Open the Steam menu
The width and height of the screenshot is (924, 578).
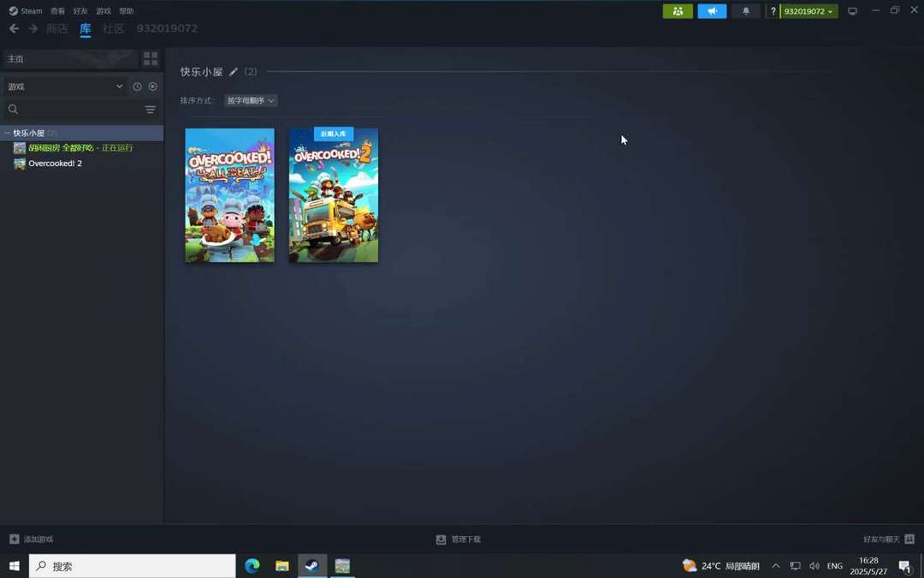tap(32, 10)
